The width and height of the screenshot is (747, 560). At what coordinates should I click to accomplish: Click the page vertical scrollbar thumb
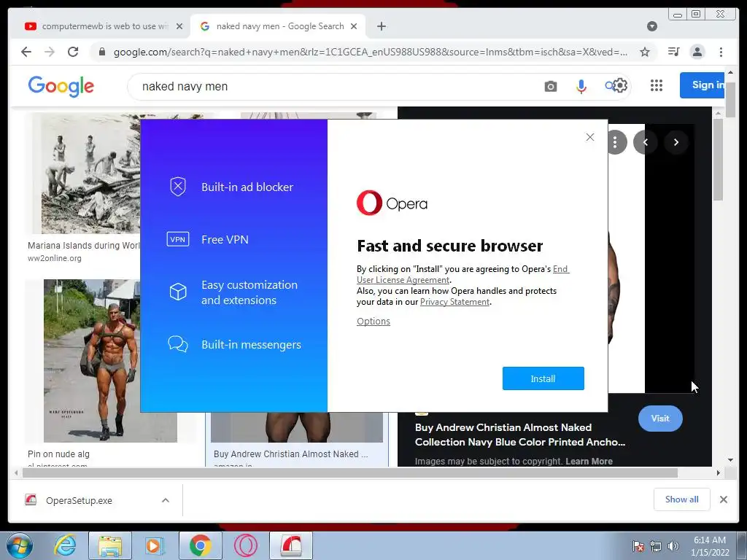729,99
